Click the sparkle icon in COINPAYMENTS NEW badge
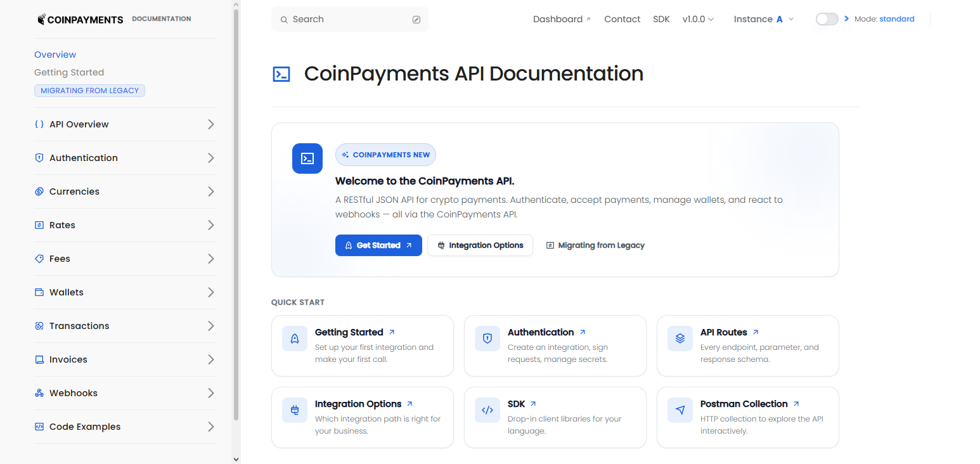Viewport: 980px width, 464px height. [x=345, y=155]
